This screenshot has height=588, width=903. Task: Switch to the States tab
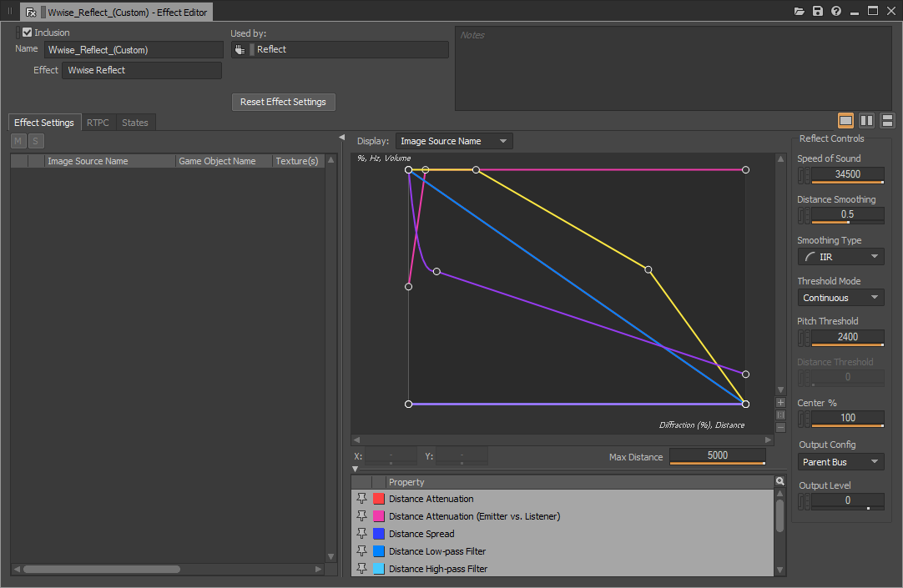click(x=134, y=123)
